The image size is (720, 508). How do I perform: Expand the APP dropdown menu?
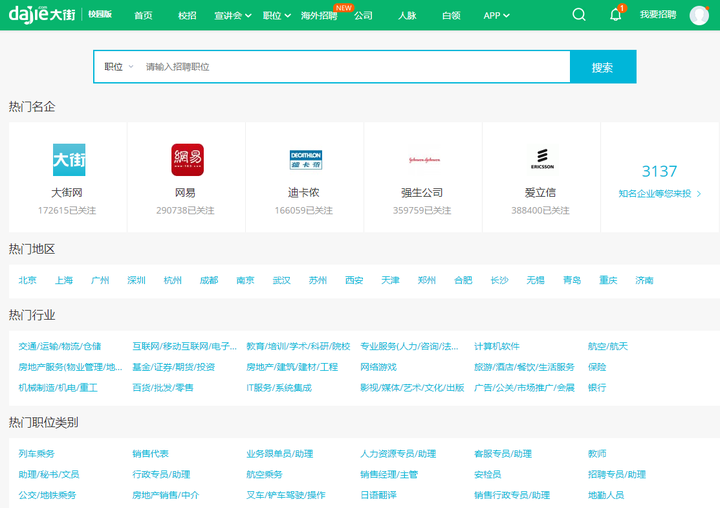pos(496,16)
